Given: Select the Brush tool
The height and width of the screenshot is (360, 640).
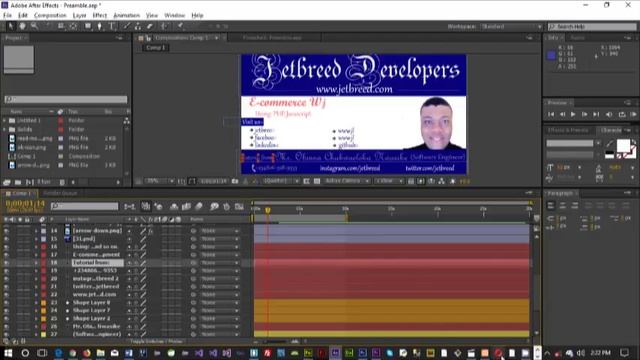Looking at the screenshot, I should tap(127, 26).
